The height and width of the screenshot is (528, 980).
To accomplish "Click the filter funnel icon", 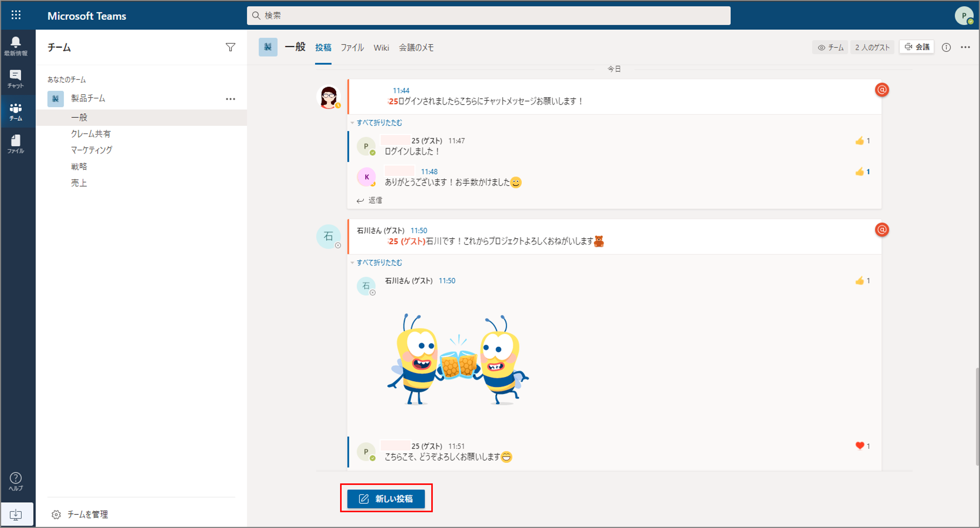I will (230, 47).
